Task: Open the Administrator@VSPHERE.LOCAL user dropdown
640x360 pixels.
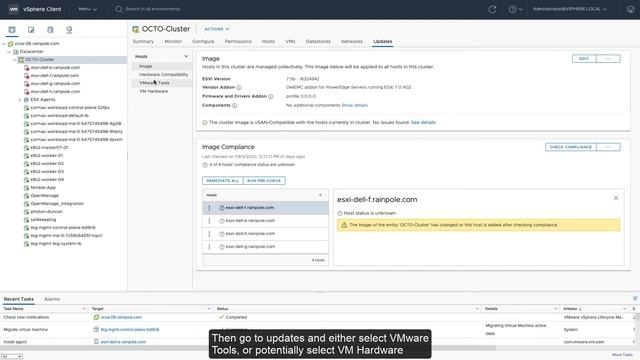Action: (x=569, y=9)
